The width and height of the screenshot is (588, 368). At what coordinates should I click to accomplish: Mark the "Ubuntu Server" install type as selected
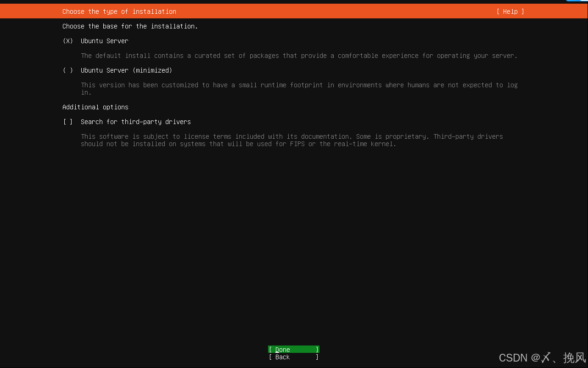click(67, 41)
